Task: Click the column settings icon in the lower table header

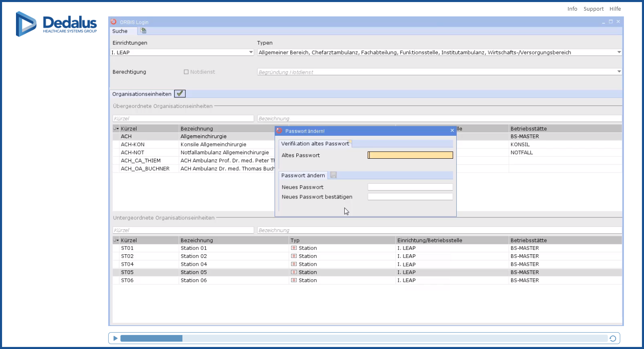Action: click(x=116, y=240)
